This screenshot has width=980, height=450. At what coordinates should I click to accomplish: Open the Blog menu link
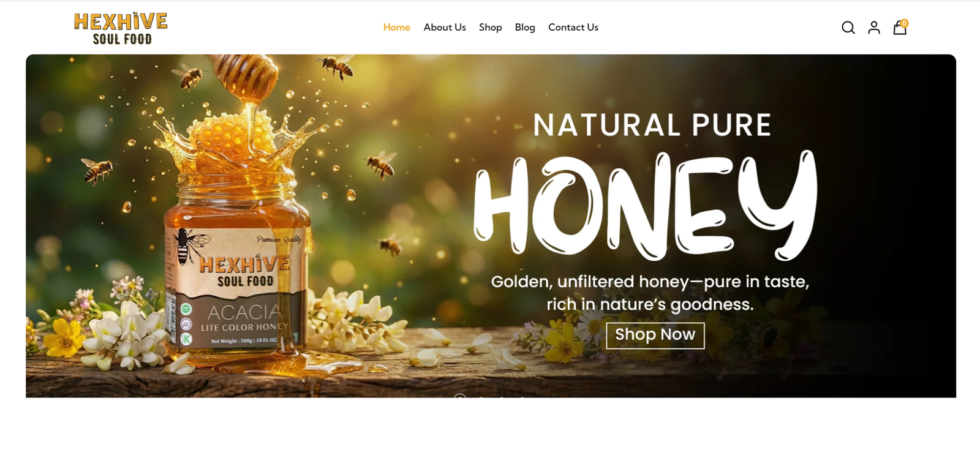pos(525,28)
